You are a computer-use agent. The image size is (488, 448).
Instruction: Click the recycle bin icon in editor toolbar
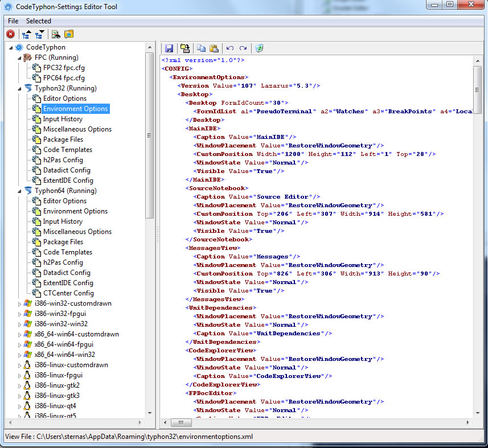(259, 48)
